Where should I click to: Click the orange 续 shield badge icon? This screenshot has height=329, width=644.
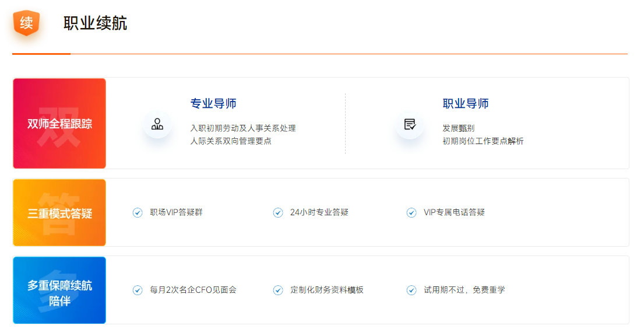(26, 23)
